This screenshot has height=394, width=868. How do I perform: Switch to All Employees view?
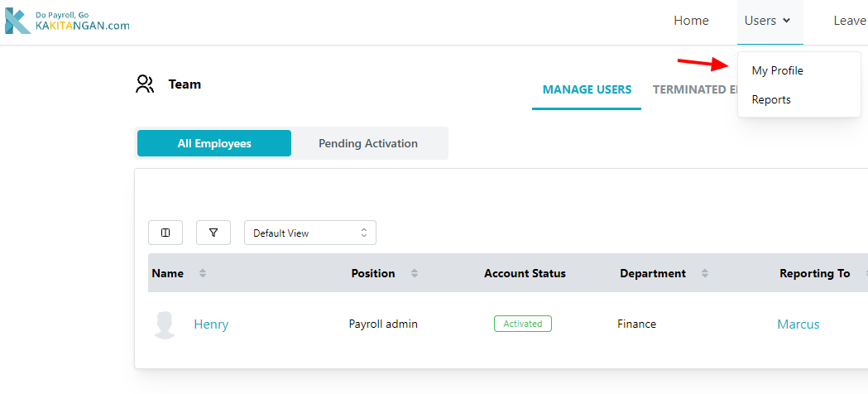click(214, 143)
